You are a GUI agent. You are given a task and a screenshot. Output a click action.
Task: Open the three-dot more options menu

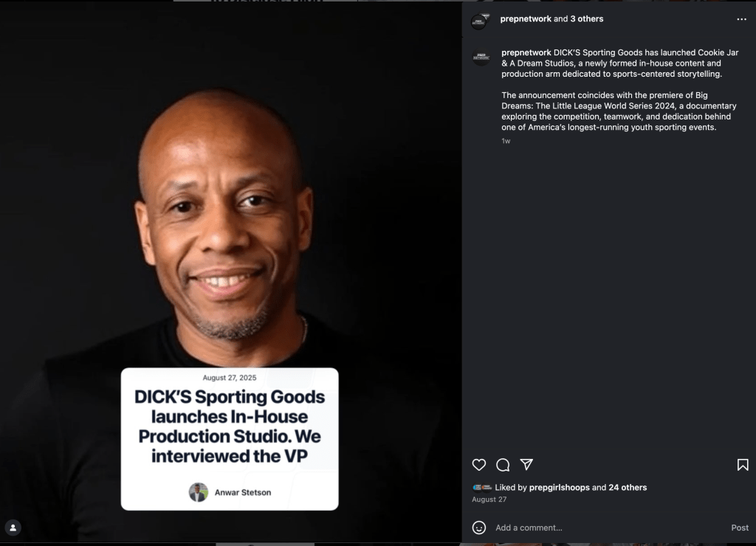(741, 19)
